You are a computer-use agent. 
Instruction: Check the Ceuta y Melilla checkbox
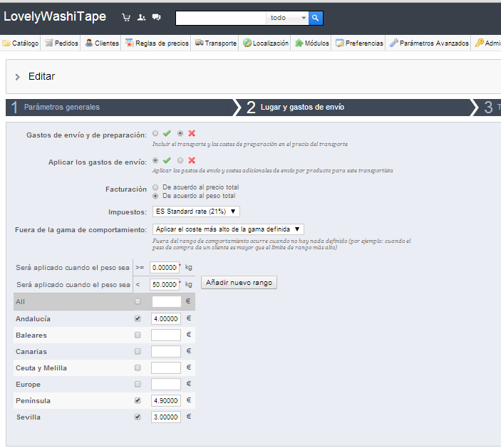pyautogui.click(x=138, y=368)
